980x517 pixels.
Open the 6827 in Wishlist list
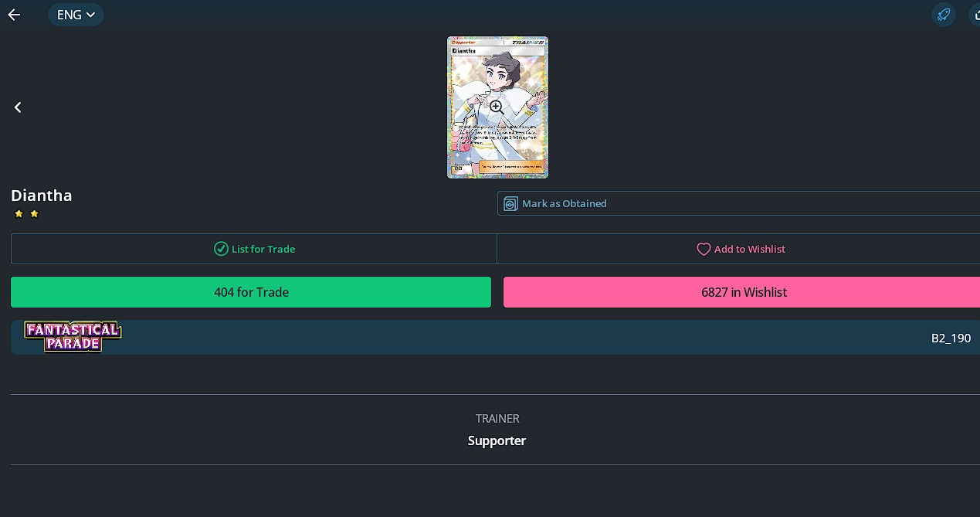pos(743,292)
